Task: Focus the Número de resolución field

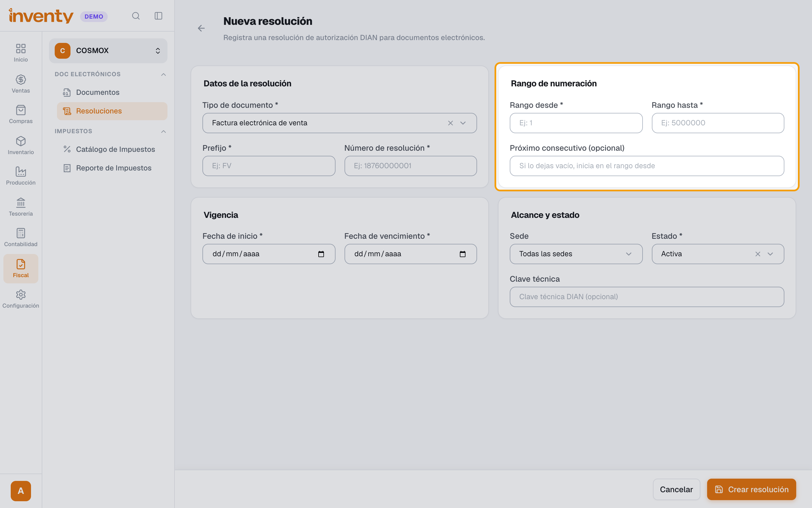Action: coord(410,166)
